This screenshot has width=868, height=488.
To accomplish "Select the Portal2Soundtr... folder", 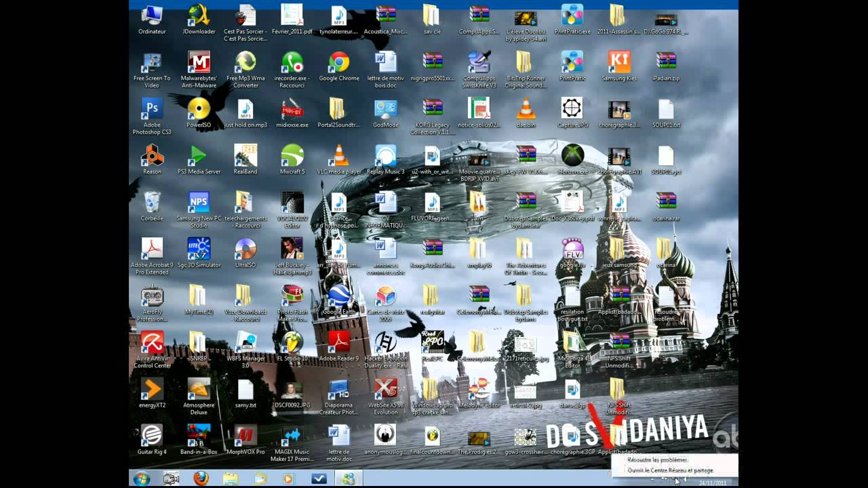I will point(339,113).
